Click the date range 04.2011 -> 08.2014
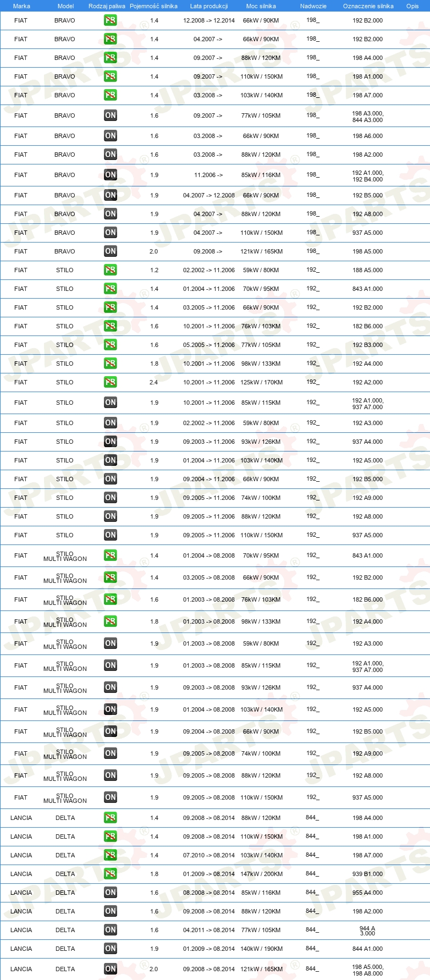Viewport: 430px width, 980px height. point(209,930)
